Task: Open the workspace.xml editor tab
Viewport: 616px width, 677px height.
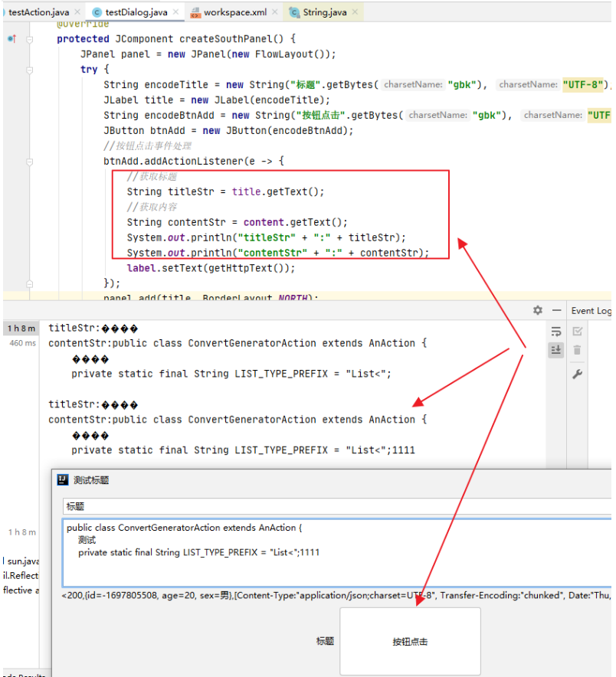Action: point(235,12)
